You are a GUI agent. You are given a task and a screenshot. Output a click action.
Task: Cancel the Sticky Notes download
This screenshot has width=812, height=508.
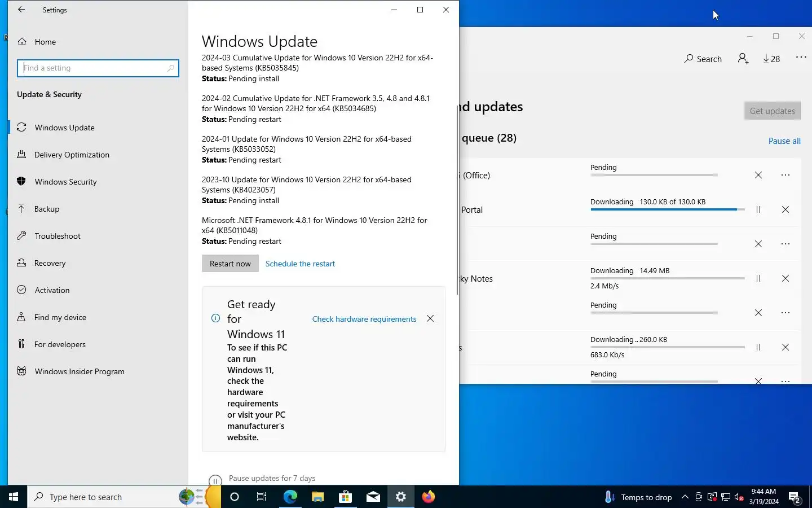tap(785, 278)
